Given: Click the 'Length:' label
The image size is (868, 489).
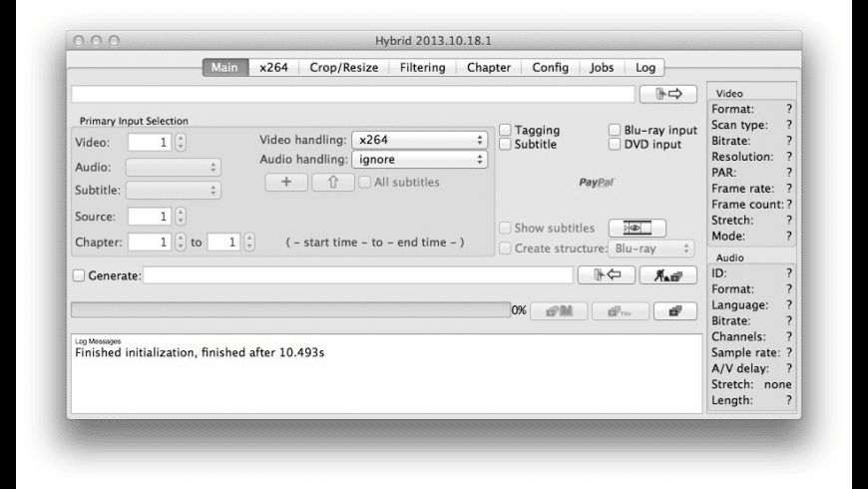Looking at the screenshot, I should tap(732, 400).
